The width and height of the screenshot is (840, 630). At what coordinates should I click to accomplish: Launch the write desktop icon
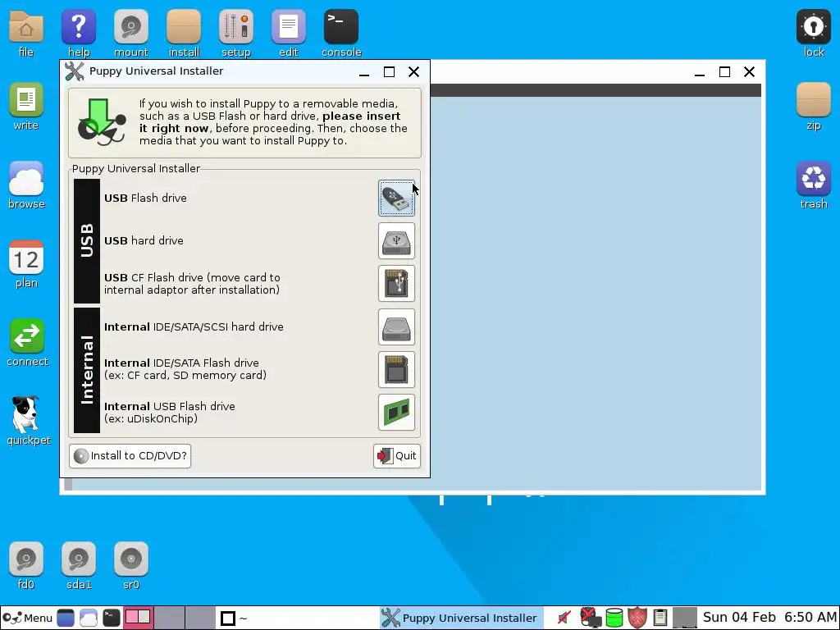tap(25, 107)
